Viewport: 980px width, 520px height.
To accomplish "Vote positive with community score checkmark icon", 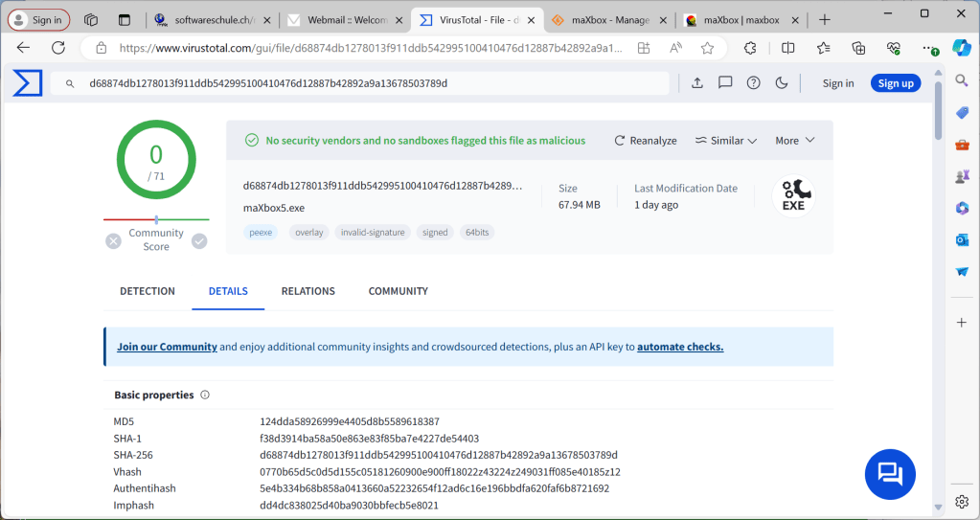I will pos(199,241).
